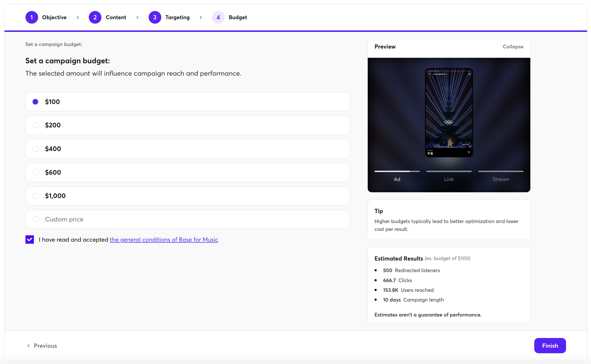The height and width of the screenshot is (364, 591).
Task: Click the step 1 Objective numbered circle
Action: tap(32, 17)
